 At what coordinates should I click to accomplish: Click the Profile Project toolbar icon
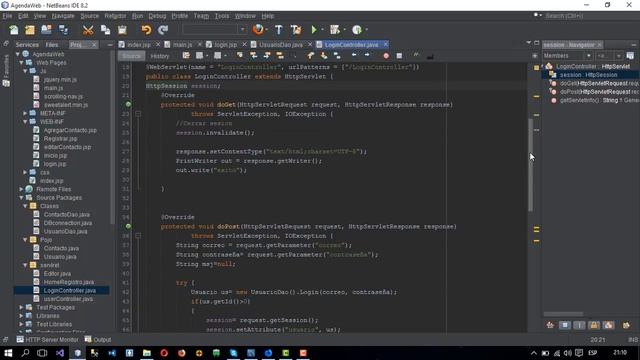coord(357,30)
